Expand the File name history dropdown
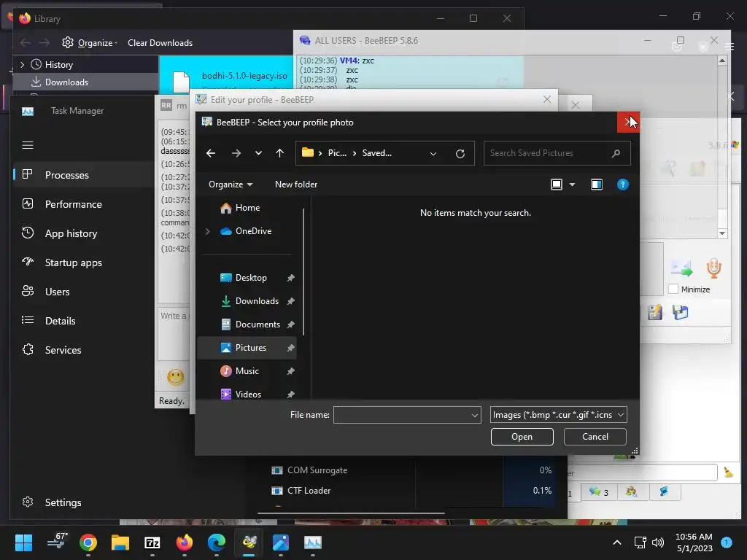 tap(474, 415)
